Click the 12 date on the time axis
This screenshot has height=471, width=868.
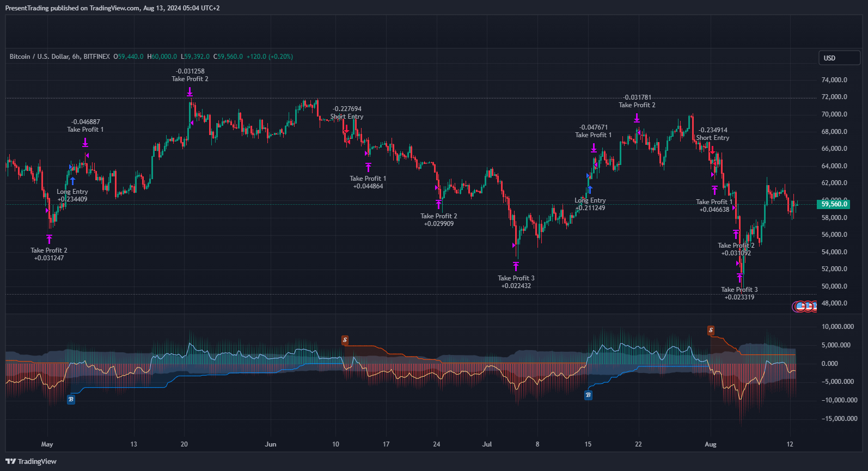coord(790,444)
